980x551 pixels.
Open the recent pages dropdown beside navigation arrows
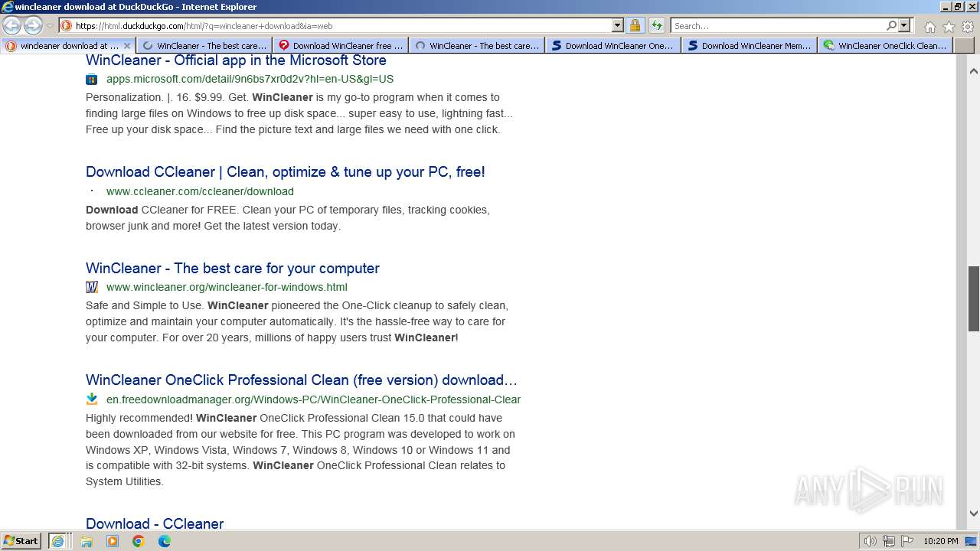pyautogui.click(x=50, y=26)
